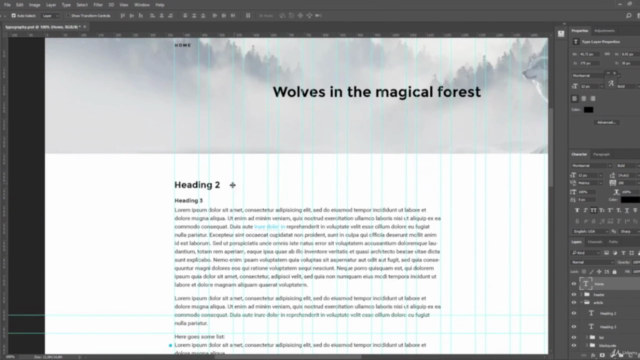Open the Character panel font family dropdown
Image resolution: width=640 pixels, height=360 pixels.
click(591, 166)
